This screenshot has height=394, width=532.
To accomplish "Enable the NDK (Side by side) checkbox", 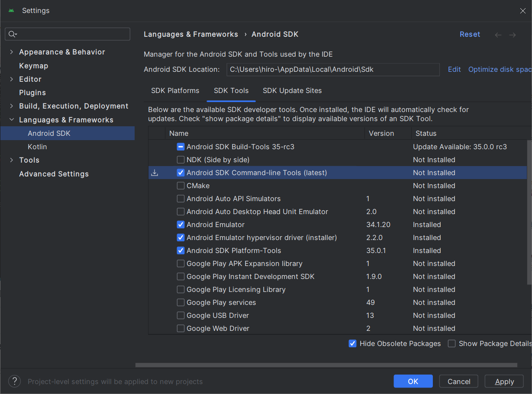I will [x=181, y=160].
